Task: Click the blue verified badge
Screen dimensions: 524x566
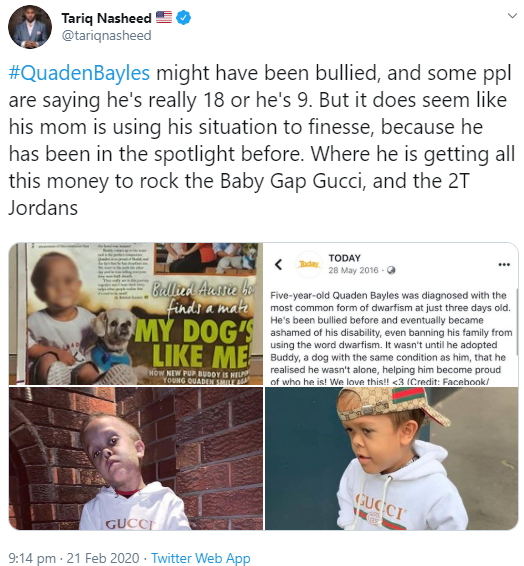Action: (x=184, y=18)
